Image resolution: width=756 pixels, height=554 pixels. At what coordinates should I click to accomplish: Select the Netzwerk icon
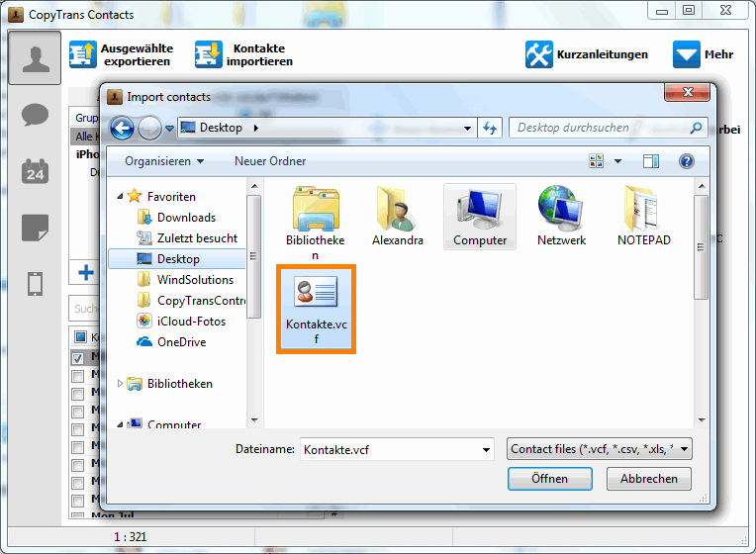(561, 216)
